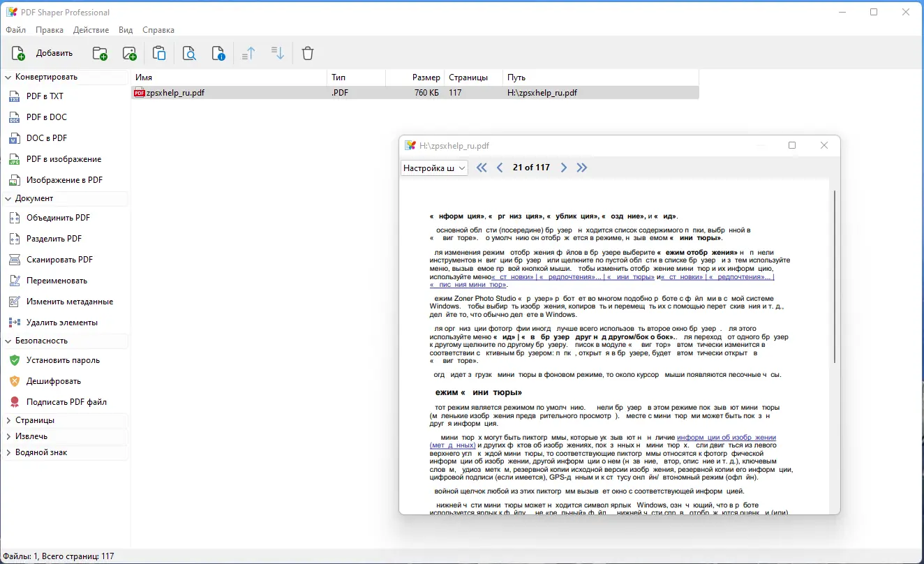
Task: Click the 21 of 117 page indicator
Action: (531, 168)
